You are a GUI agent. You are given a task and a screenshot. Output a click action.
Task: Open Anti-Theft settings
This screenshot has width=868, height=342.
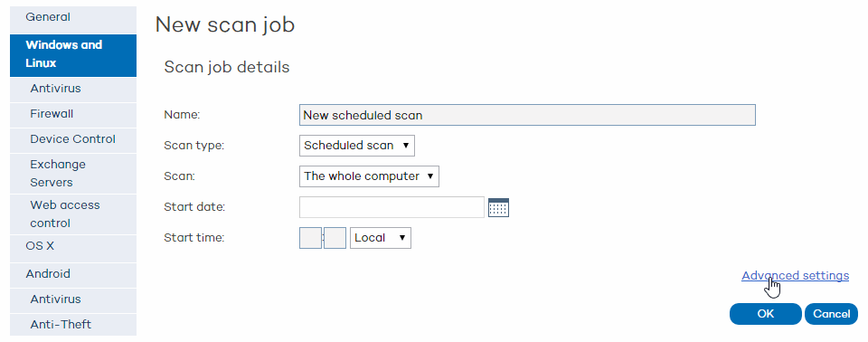point(73,324)
